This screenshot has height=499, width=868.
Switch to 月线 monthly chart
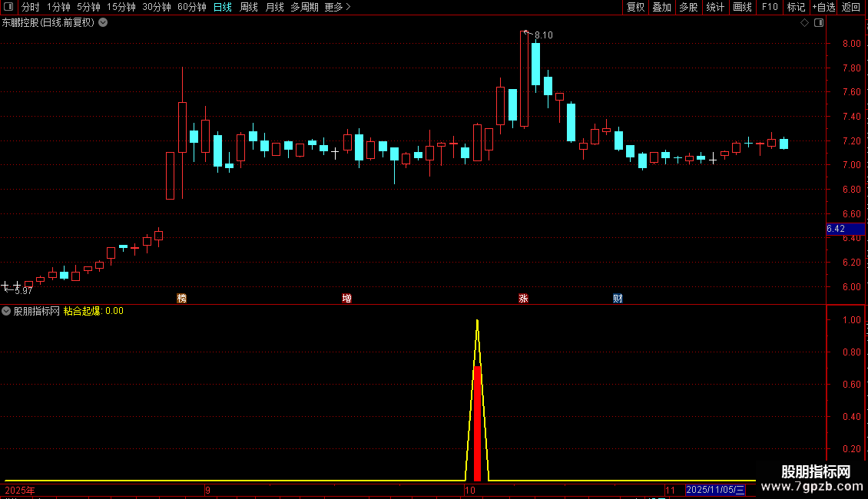274,7
